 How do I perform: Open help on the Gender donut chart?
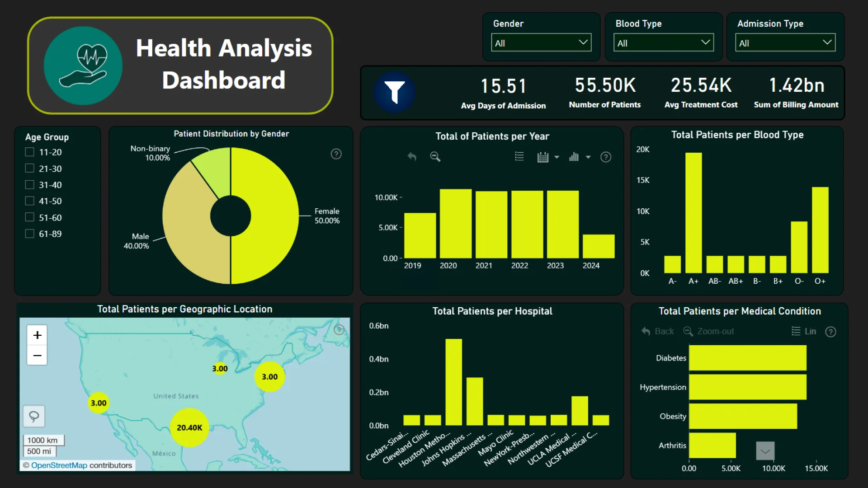click(x=336, y=154)
